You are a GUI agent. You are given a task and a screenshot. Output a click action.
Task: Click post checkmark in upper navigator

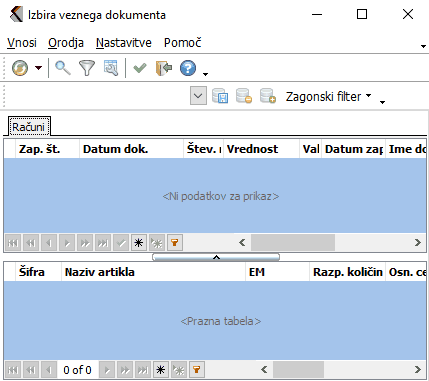pyautogui.click(x=121, y=242)
